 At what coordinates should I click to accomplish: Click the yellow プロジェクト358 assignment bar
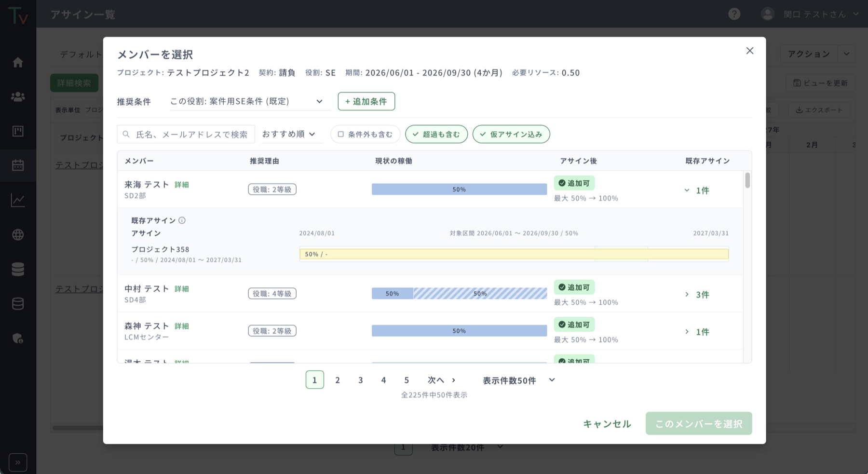(514, 254)
